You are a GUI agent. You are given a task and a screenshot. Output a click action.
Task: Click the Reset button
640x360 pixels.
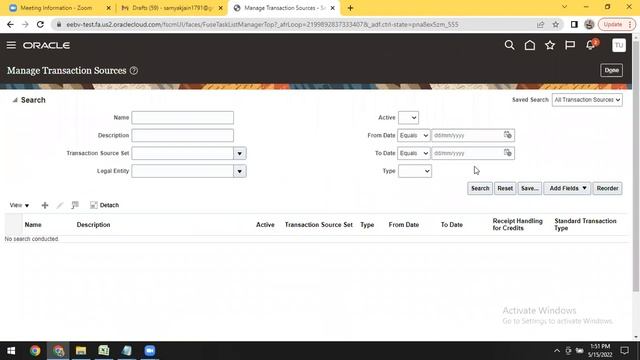pyautogui.click(x=505, y=188)
